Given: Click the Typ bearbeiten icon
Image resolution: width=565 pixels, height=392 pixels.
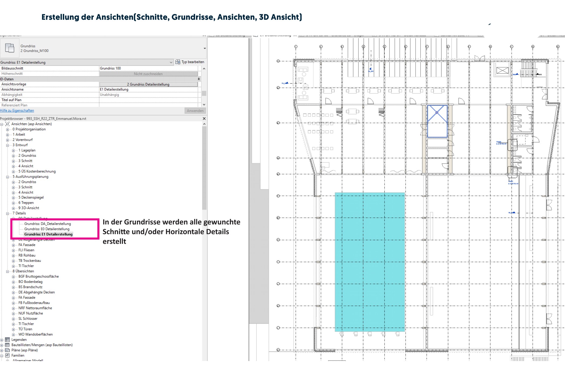Looking at the screenshot, I should pos(178,62).
